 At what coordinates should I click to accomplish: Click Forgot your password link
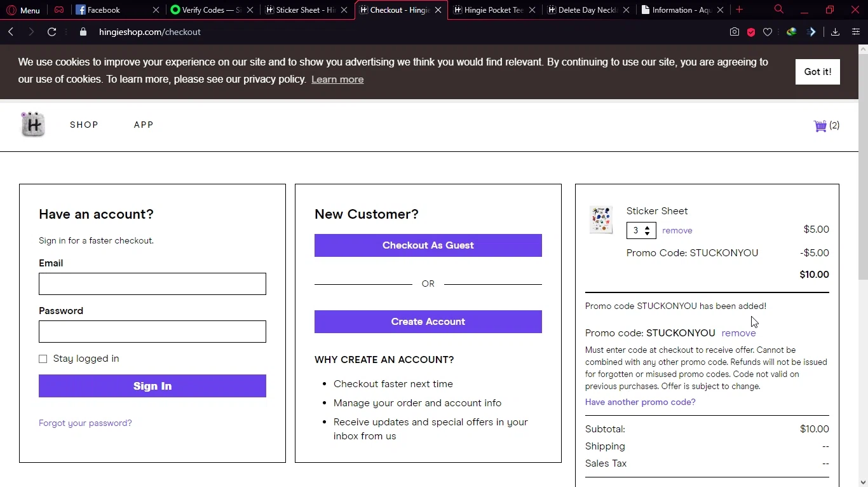[x=85, y=423]
